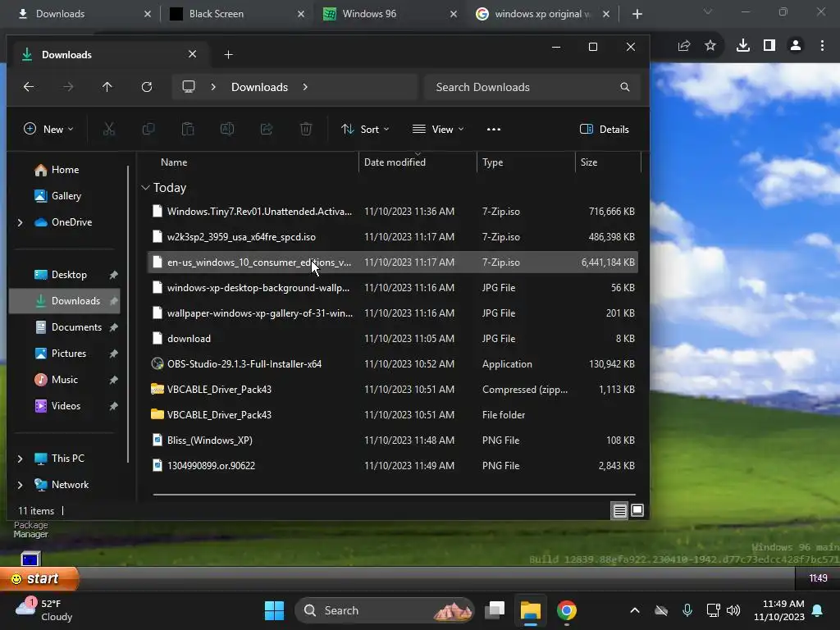Click the Search Downloads field
840x630 pixels.
click(532, 87)
